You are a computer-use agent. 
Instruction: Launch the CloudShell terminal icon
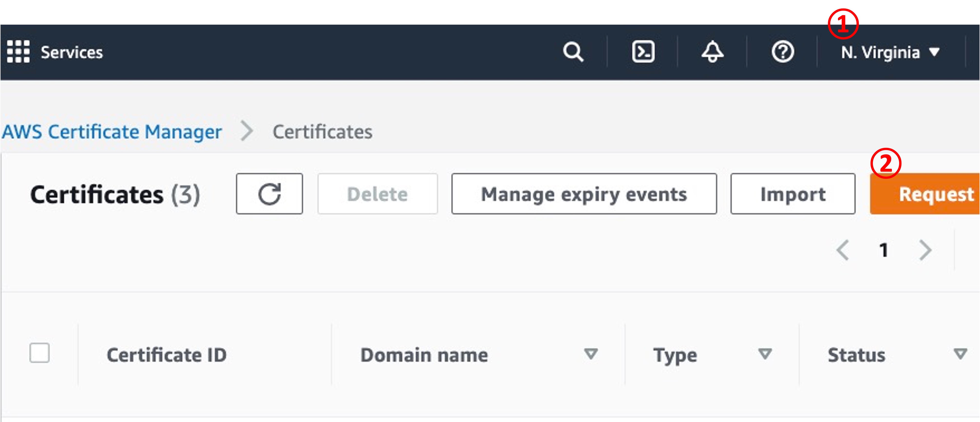click(643, 52)
